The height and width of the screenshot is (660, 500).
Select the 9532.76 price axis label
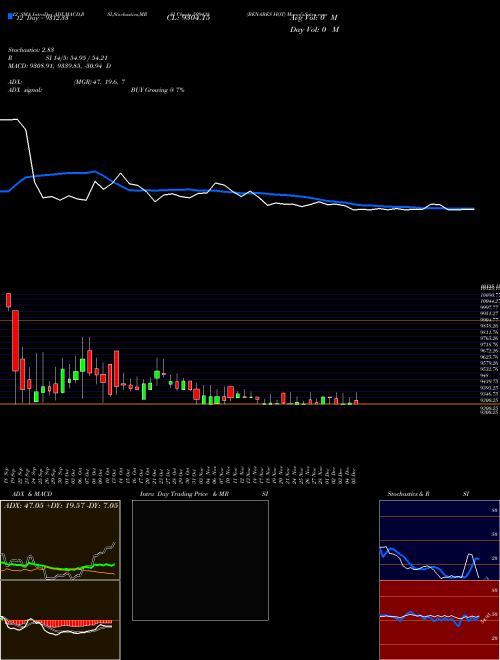tap(490, 369)
